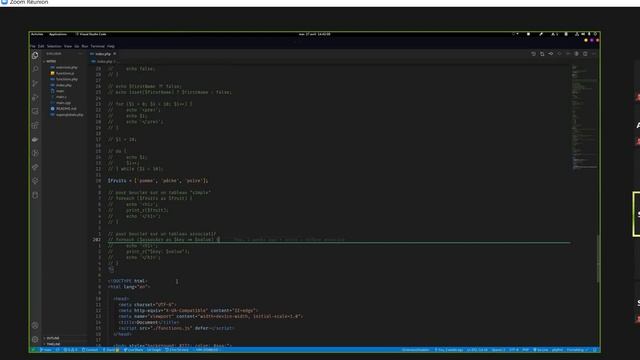Click the split editor icon in the editor toolbar
The width and height of the screenshot is (640, 360).
tap(585, 54)
